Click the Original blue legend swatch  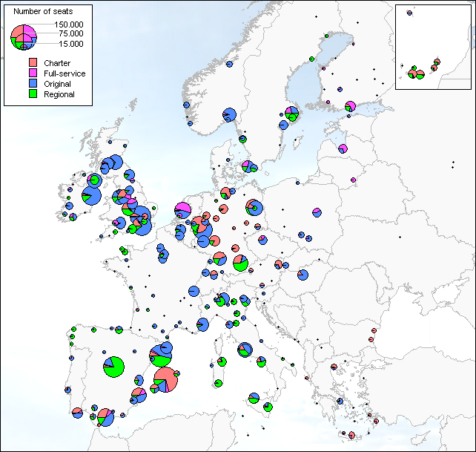point(33,84)
